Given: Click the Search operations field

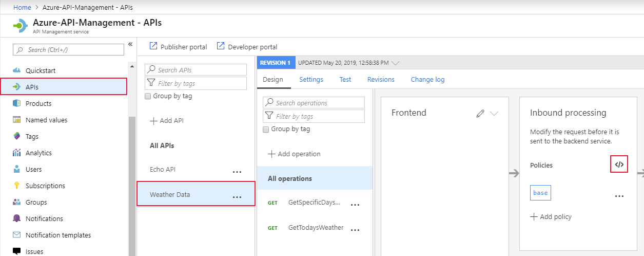Looking at the screenshot, I should (x=314, y=103).
